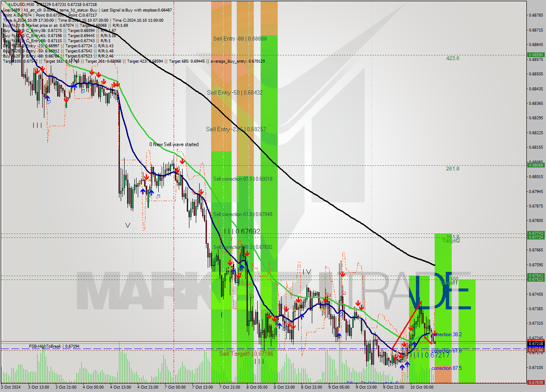Image resolution: width=546 pixels, height=392 pixels.
Task: Click the '4 Oct 13:00' time axis label
Action: coord(121,387)
